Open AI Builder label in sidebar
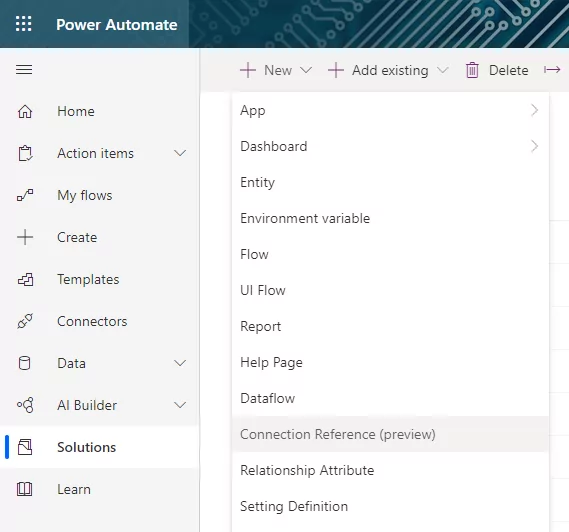This screenshot has height=532, width=569. tap(87, 405)
